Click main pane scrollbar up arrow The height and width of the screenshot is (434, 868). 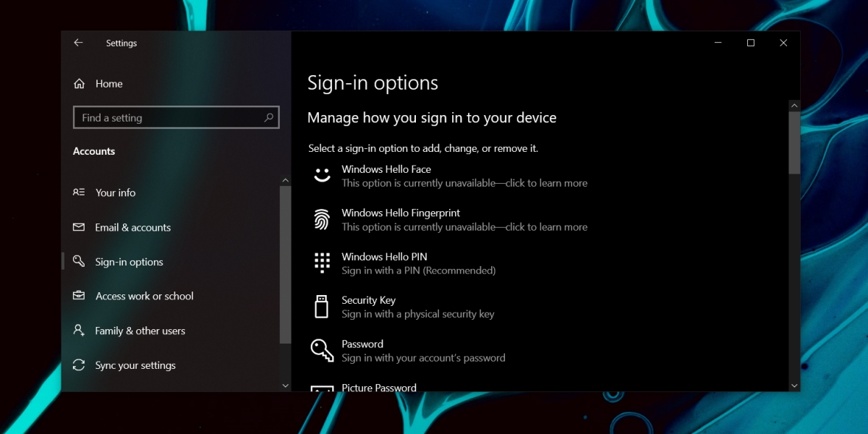point(794,106)
